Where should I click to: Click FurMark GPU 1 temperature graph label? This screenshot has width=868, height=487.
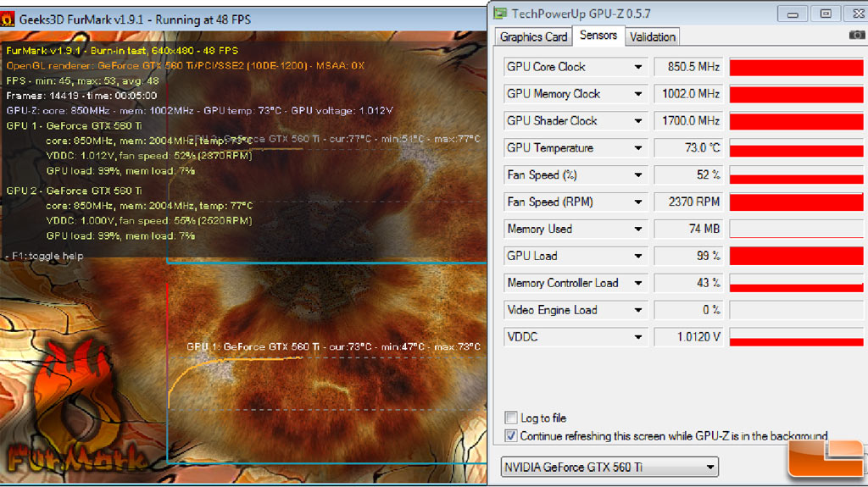coord(333,347)
